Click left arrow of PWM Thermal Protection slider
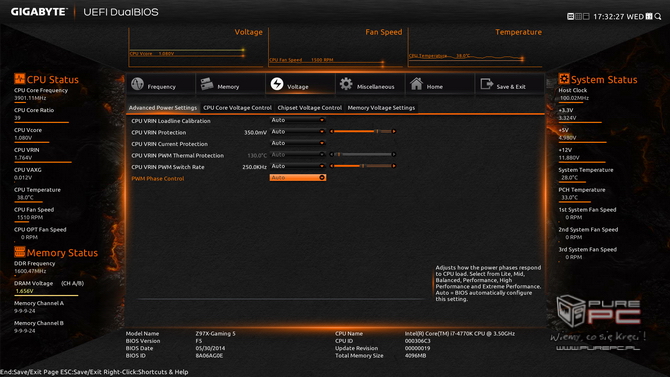The image size is (670, 377). pyautogui.click(x=331, y=154)
